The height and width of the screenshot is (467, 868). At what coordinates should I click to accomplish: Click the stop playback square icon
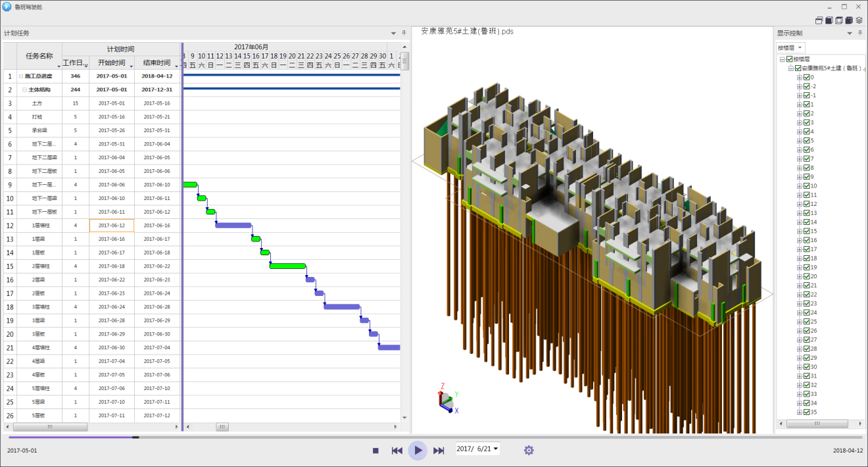point(375,451)
